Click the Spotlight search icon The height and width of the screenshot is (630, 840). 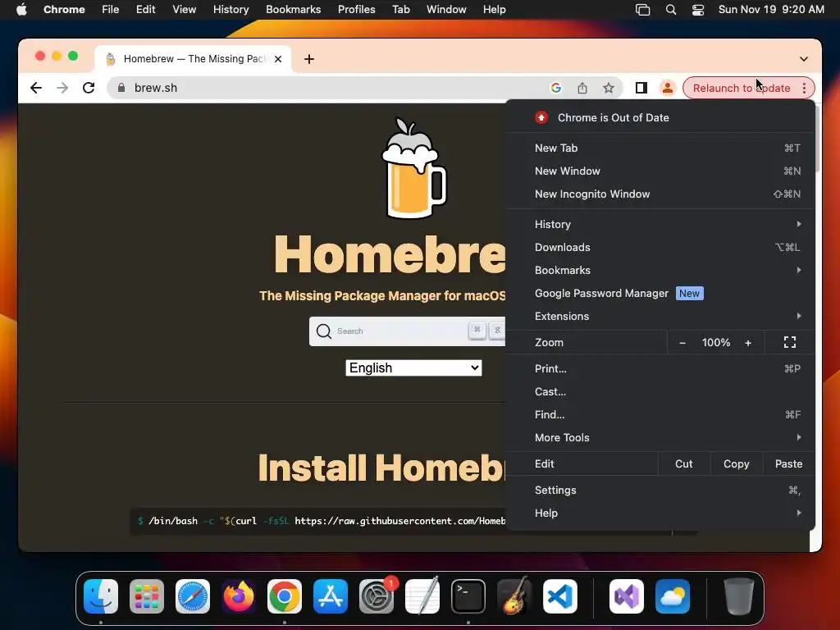[671, 10]
